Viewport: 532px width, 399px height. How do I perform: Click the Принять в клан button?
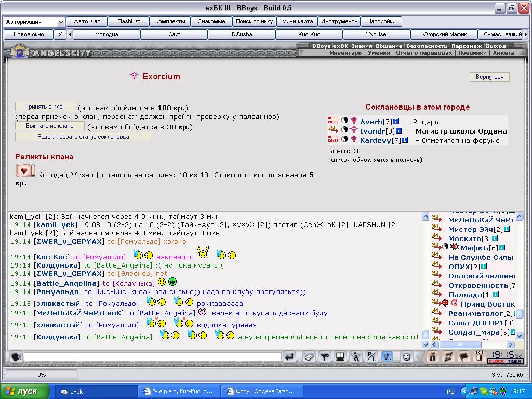click(45, 107)
